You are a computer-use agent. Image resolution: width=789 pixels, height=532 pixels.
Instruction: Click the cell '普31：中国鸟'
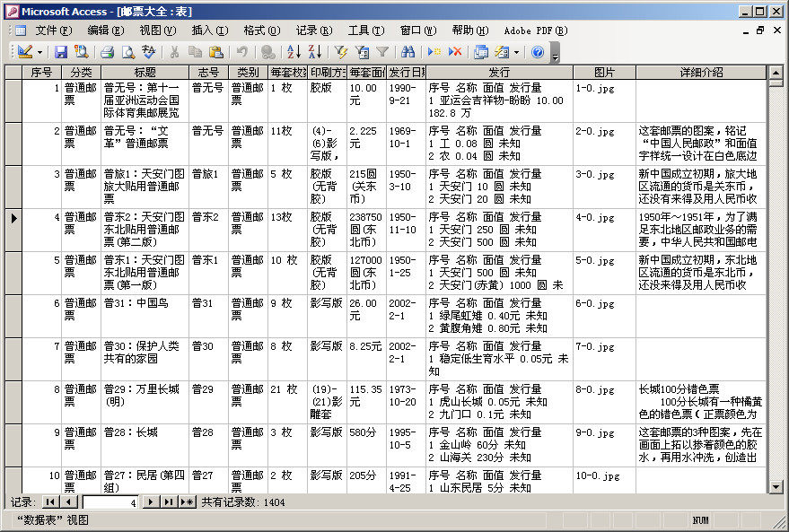[145, 316]
